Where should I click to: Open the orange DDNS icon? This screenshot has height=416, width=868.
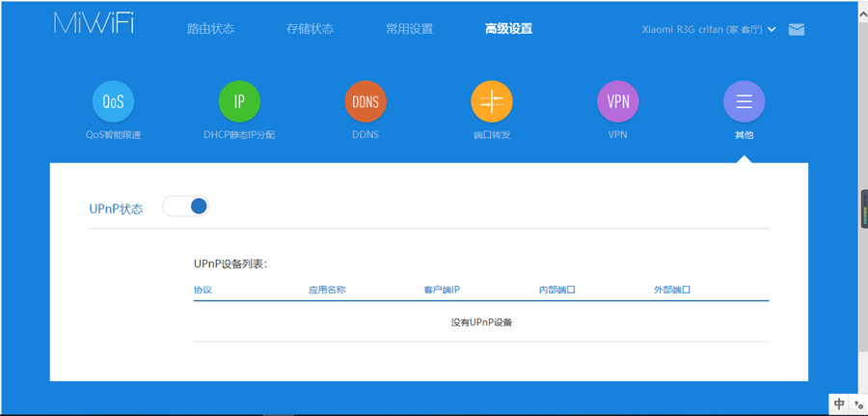tap(366, 101)
